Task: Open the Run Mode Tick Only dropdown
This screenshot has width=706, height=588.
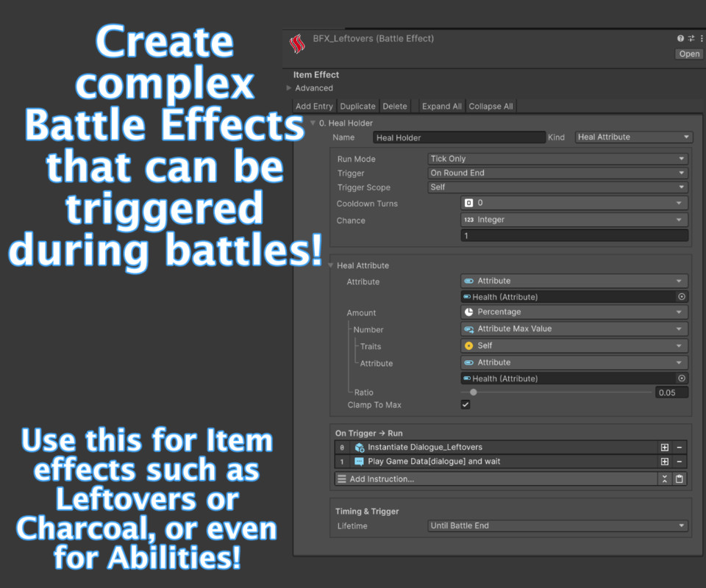Action: point(557,159)
